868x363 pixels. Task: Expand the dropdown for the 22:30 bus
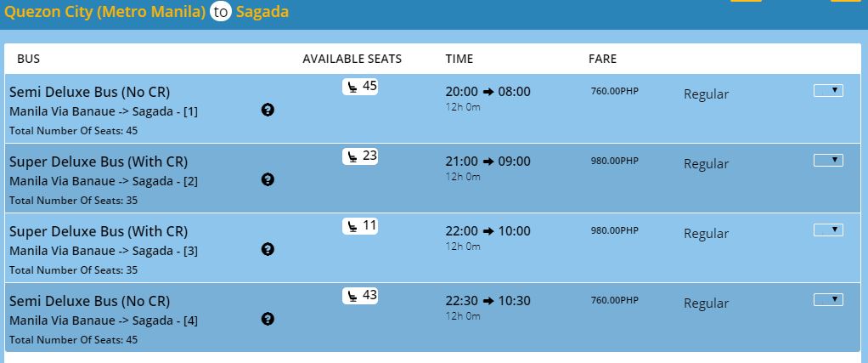(828, 299)
